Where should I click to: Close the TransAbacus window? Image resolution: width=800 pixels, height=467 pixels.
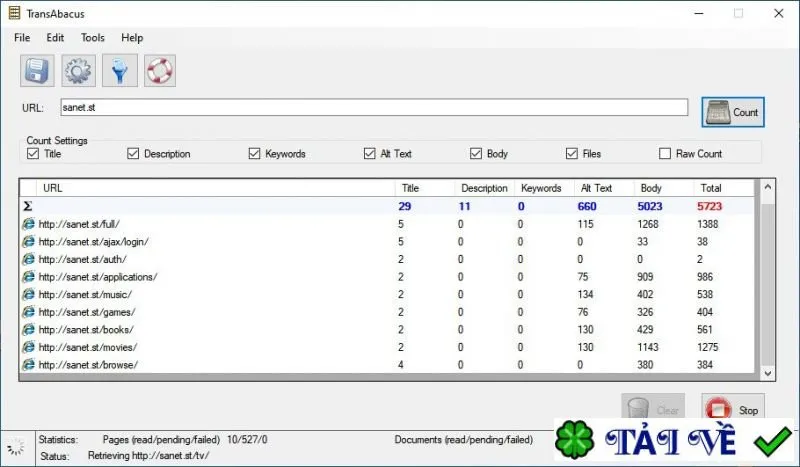coord(779,13)
